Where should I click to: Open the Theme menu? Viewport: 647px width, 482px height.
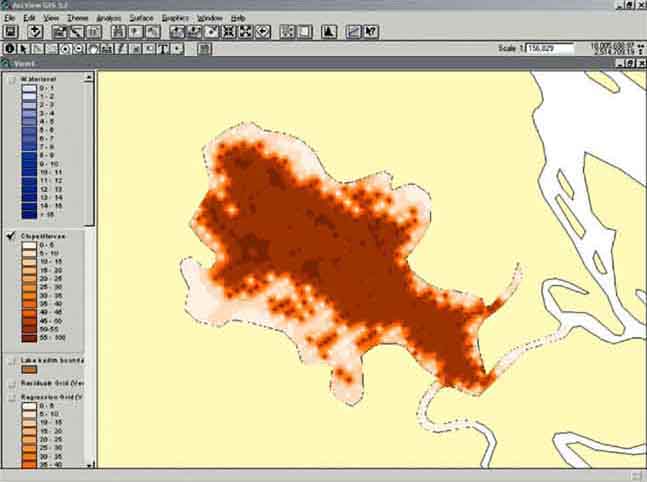[76, 18]
